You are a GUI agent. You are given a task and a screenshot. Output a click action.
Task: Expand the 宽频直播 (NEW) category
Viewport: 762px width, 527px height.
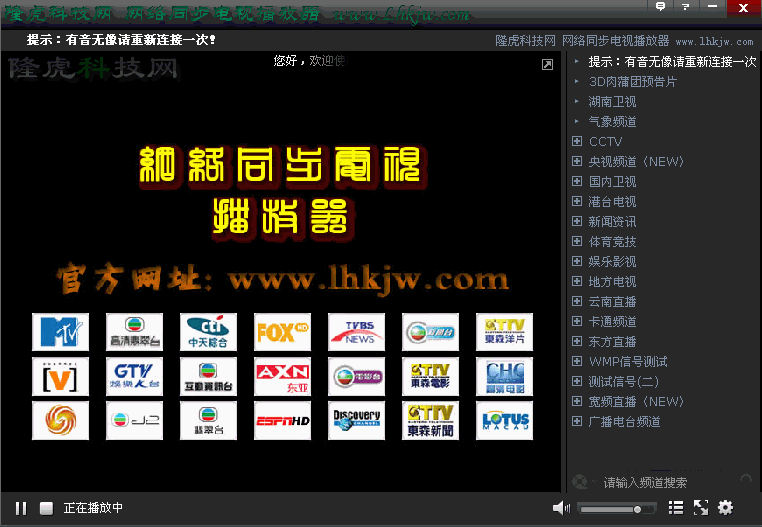(x=577, y=401)
